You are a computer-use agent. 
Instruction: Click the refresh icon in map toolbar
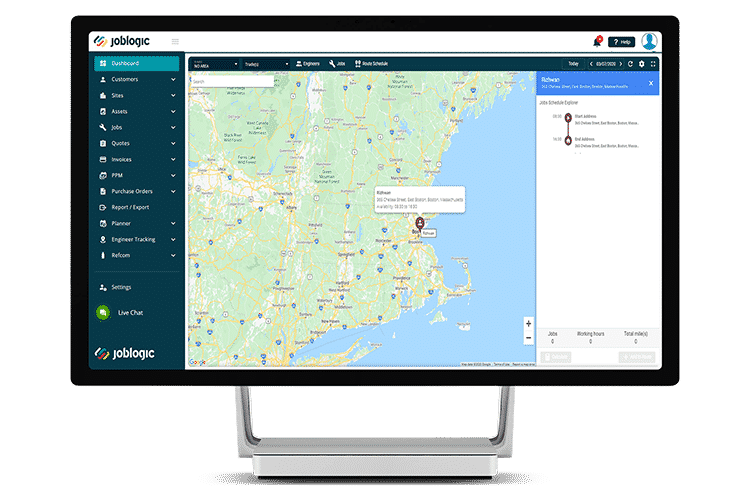click(x=631, y=64)
